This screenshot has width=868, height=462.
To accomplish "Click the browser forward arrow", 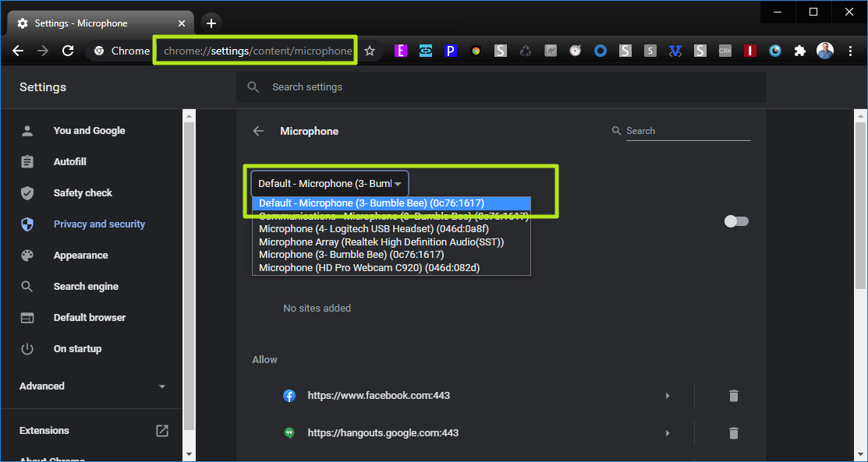I will click(43, 51).
